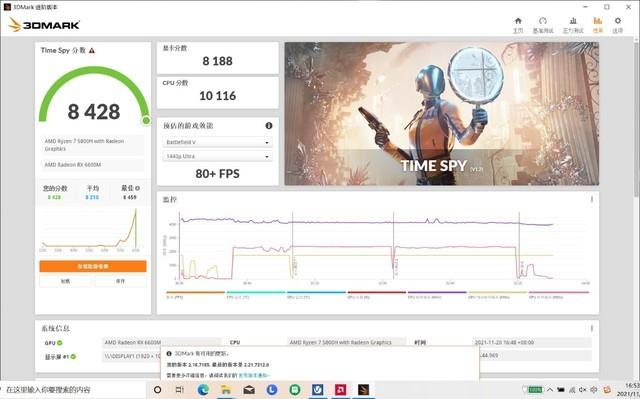The width and height of the screenshot is (640, 399).
Task: Click the CPU score 10 116 card
Action: click(218, 93)
